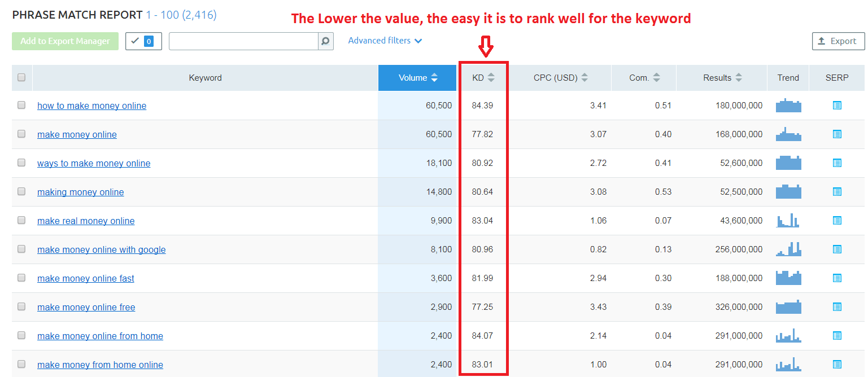The image size is (868, 377).
Task: Open the make real money online link
Action: [x=86, y=221]
